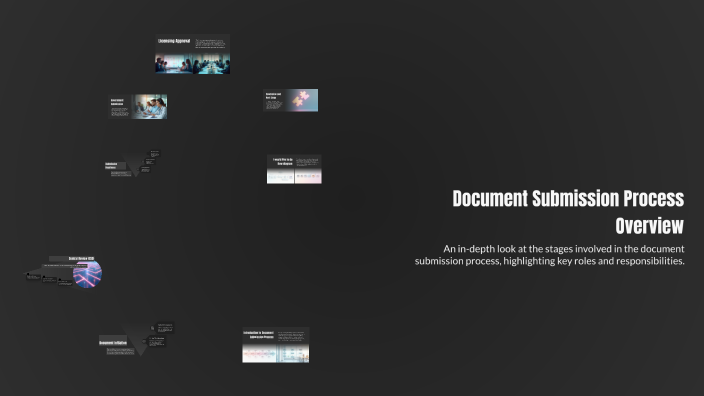The width and height of the screenshot is (704, 396).
Task: Open the Submission Readiness funnel slide
Action: [x=132, y=164]
